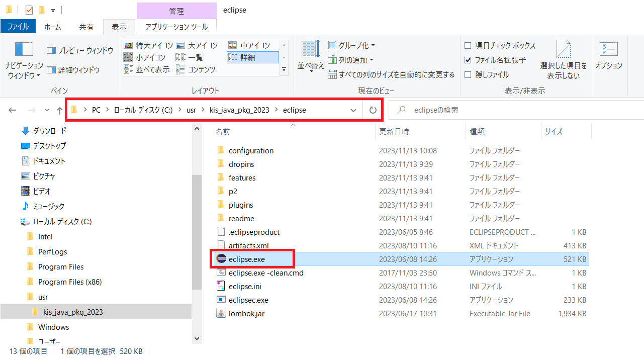
Task: Click the Options icon in the ribbon
Action: click(608, 49)
